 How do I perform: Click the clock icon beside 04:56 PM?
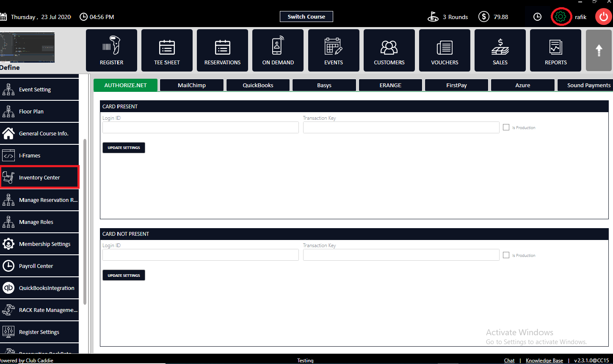tap(83, 17)
